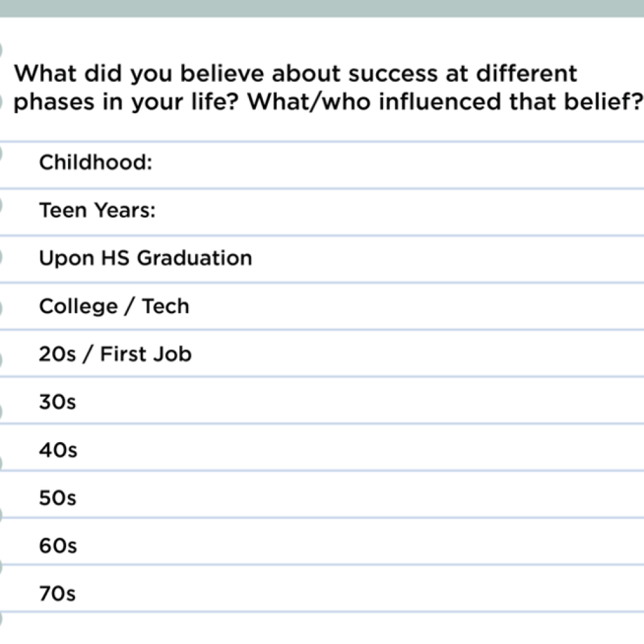Click the word 'Graduation' label
The image size is (644, 644).
194,258
